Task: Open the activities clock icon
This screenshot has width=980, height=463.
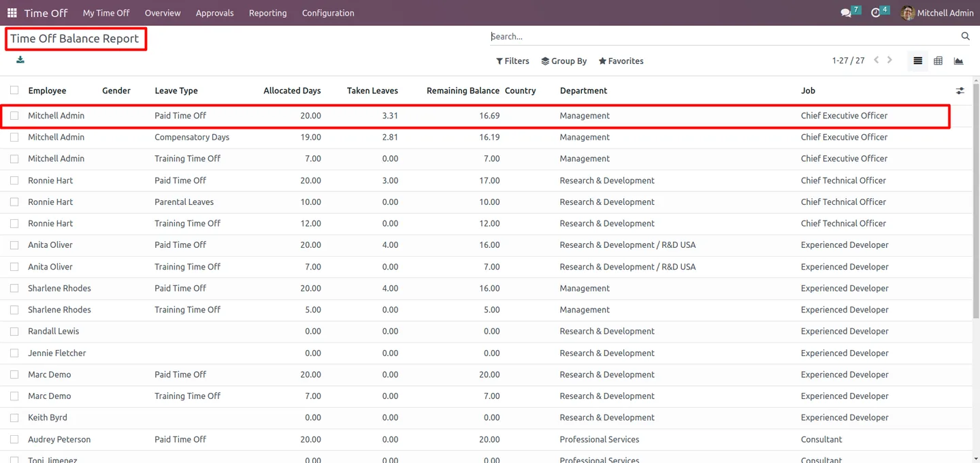Action: point(876,13)
